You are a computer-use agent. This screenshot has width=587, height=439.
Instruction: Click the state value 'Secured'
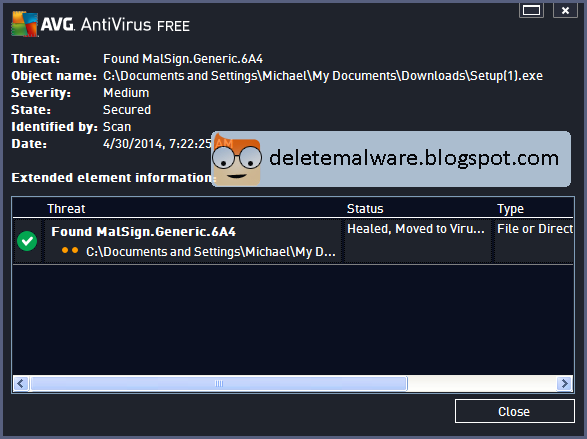pyautogui.click(x=127, y=110)
